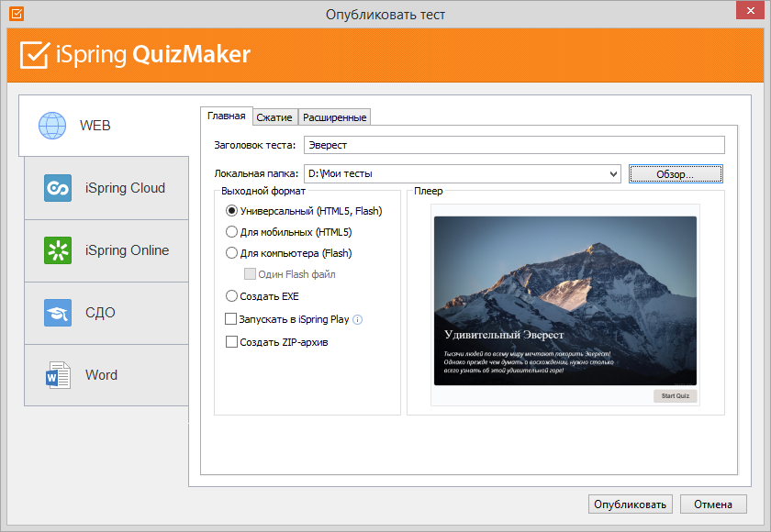The height and width of the screenshot is (532, 771).
Task: Click the Заголовок теста label
Action: (x=255, y=145)
